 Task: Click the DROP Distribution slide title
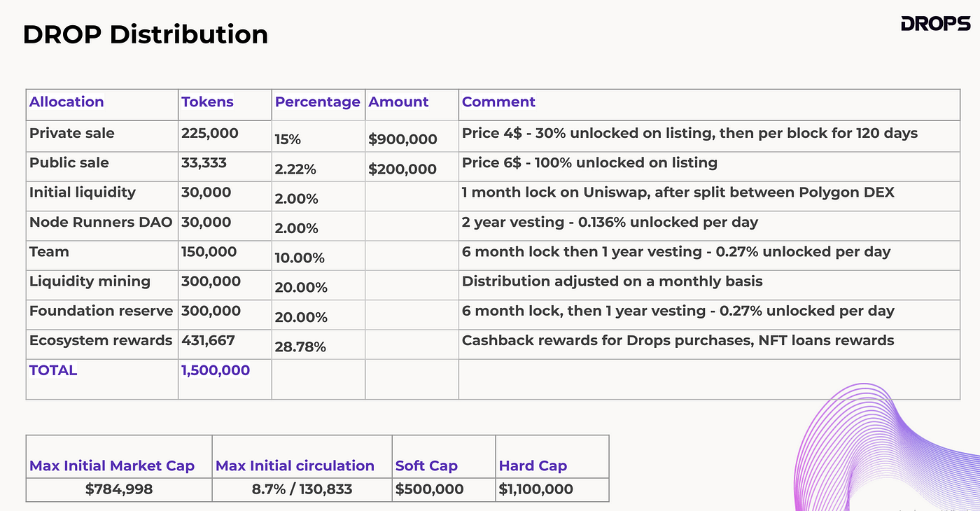(146, 34)
